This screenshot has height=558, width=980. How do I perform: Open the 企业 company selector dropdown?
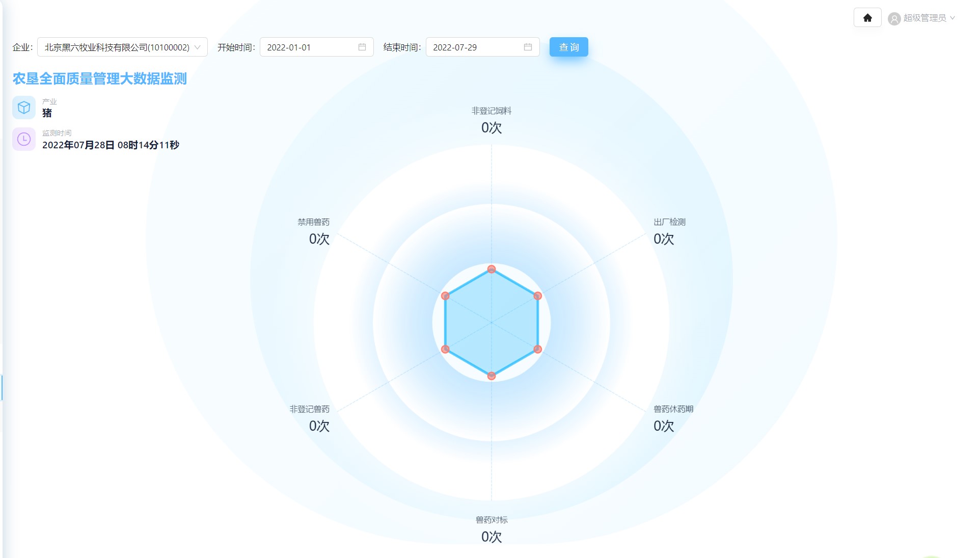(122, 47)
